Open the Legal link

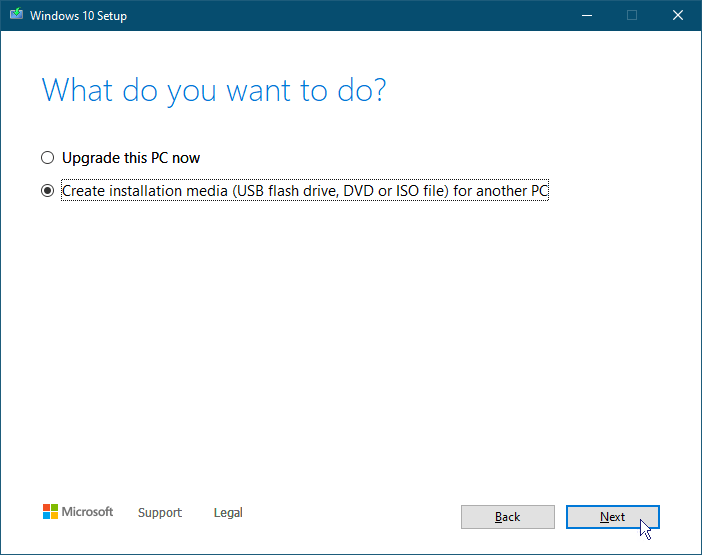click(228, 513)
